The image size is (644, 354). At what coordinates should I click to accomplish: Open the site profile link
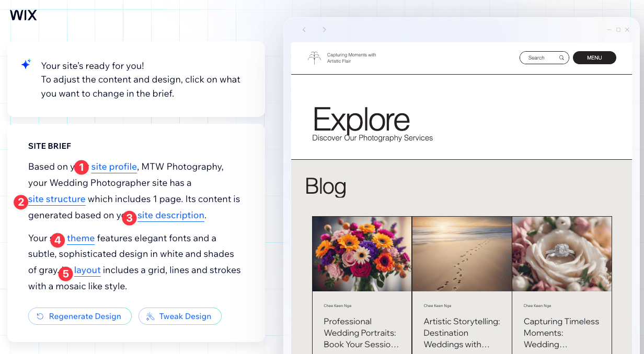[x=114, y=167]
